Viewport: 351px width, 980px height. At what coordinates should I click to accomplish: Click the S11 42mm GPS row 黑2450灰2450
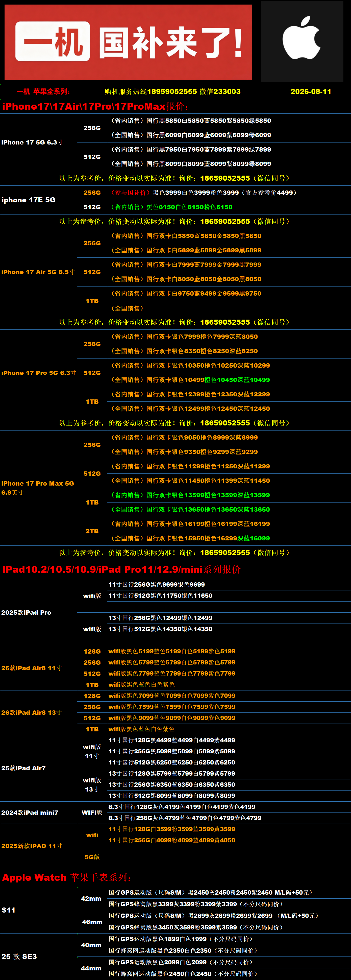229,893
